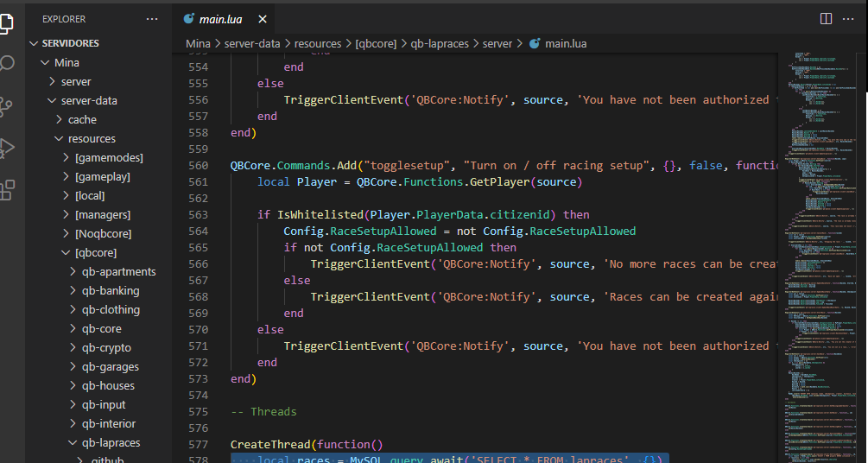868x463 pixels.
Task: Open the Extensions view icon
Action: tap(6, 190)
